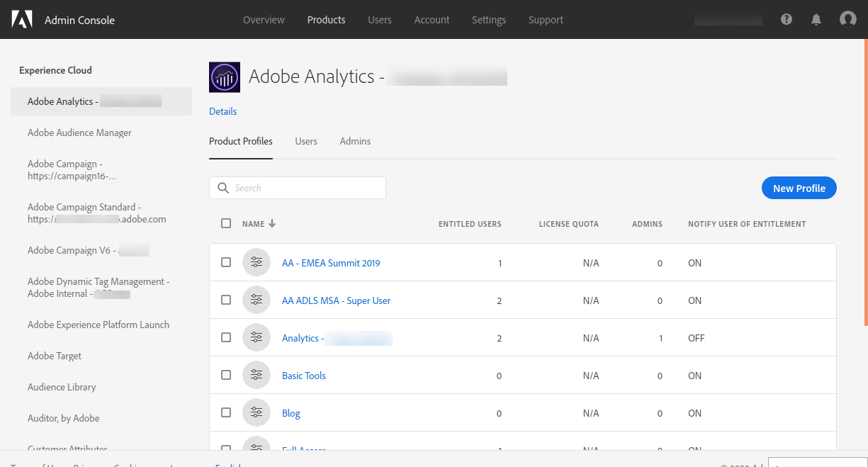868x467 pixels.
Task: Check the AA - EMEA Summit 2019 checkbox
Action: pos(226,262)
